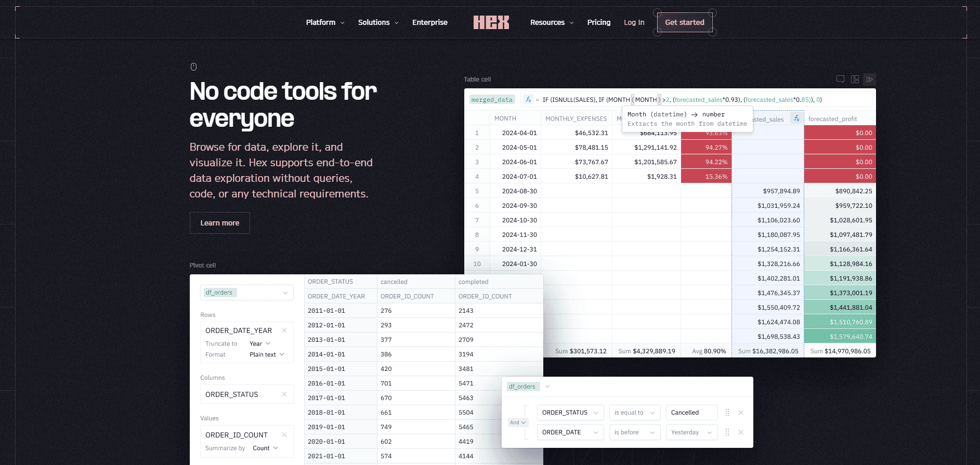Image resolution: width=980 pixels, height=465 pixels.
Task: Click the MONTHLY_EXPENSES column header
Action: pos(576,118)
